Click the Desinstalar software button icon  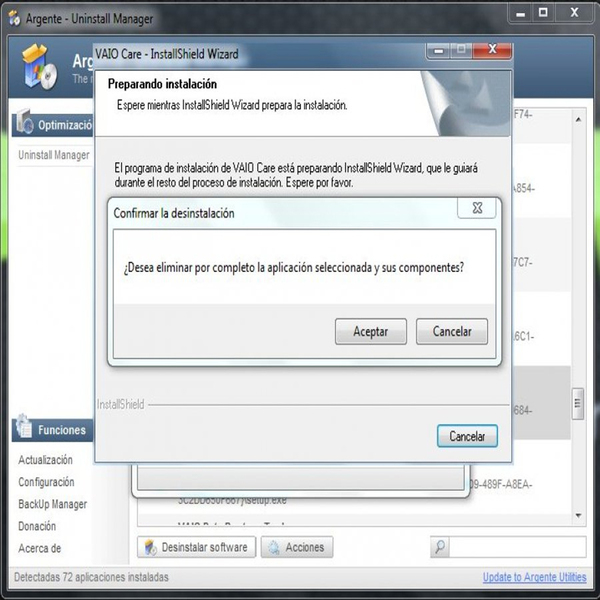point(151,548)
